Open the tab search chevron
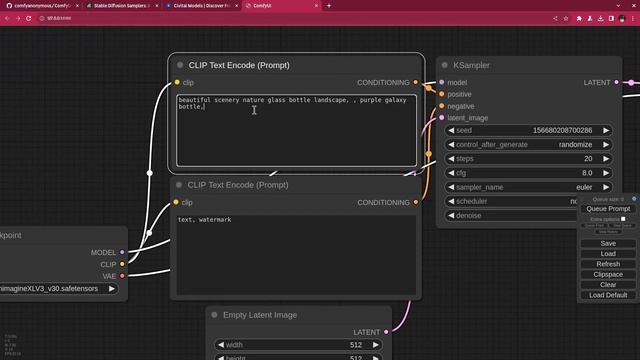 [618, 6]
